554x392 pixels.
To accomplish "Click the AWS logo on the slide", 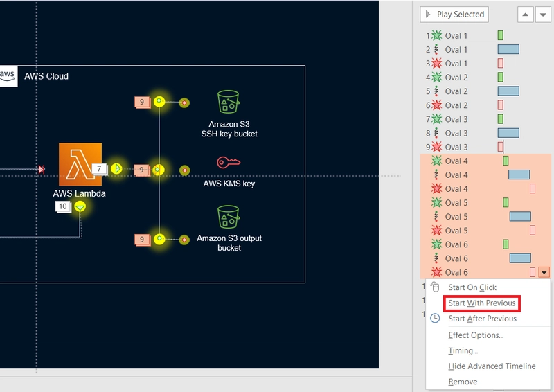I will 8,75.
